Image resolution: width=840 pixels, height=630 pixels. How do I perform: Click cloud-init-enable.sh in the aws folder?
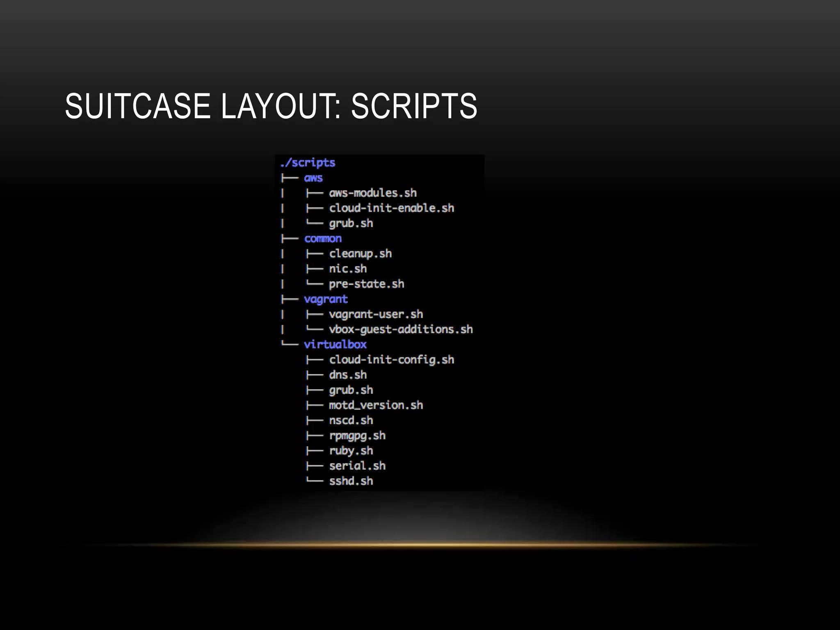[x=392, y=208]
